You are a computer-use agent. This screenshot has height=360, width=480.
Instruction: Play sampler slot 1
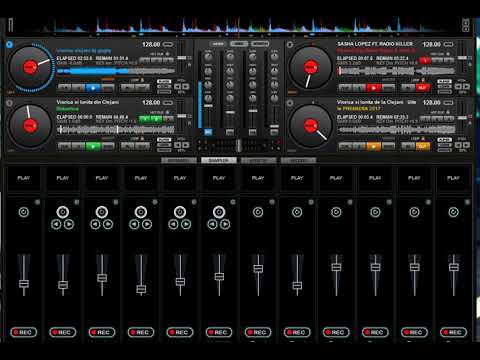point(24,179)
